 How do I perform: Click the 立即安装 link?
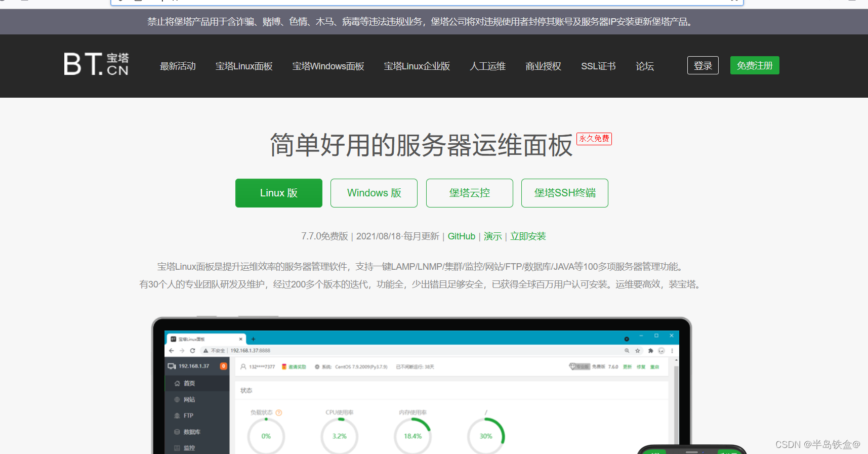(528, 236)
